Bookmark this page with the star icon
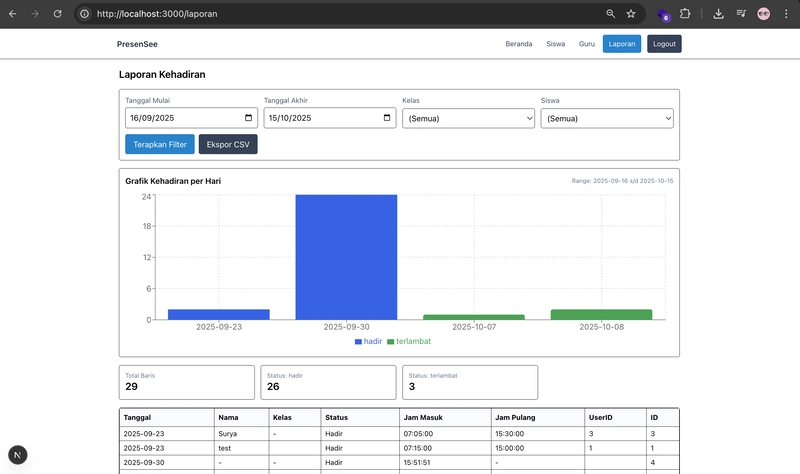 [x=631, y=14]
